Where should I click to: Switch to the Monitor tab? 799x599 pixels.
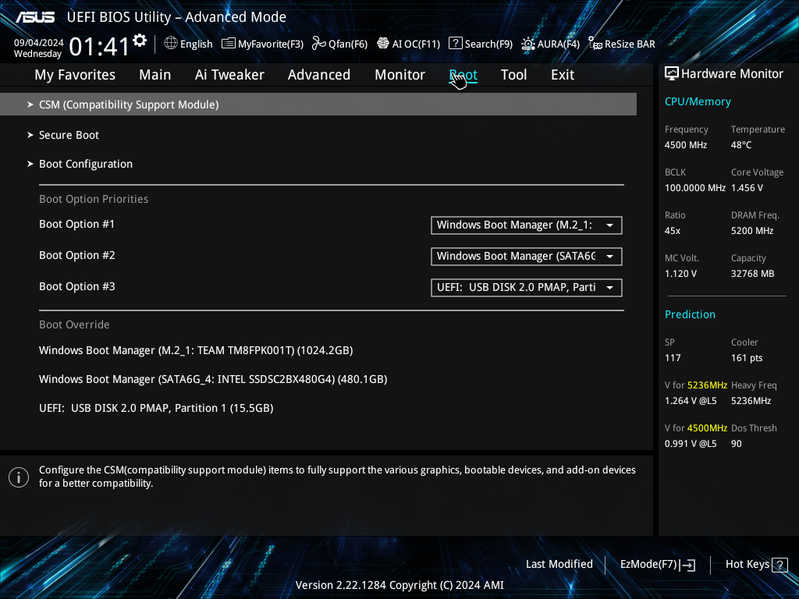[x=400, y=75]
